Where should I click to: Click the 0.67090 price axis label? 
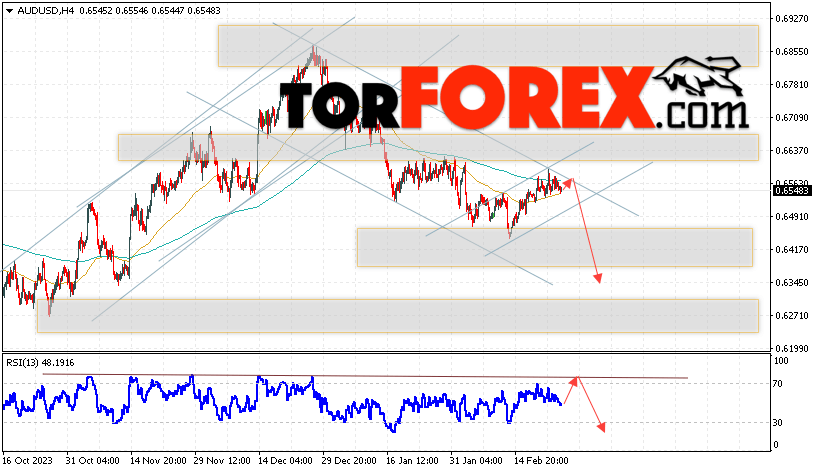[792, 118]
